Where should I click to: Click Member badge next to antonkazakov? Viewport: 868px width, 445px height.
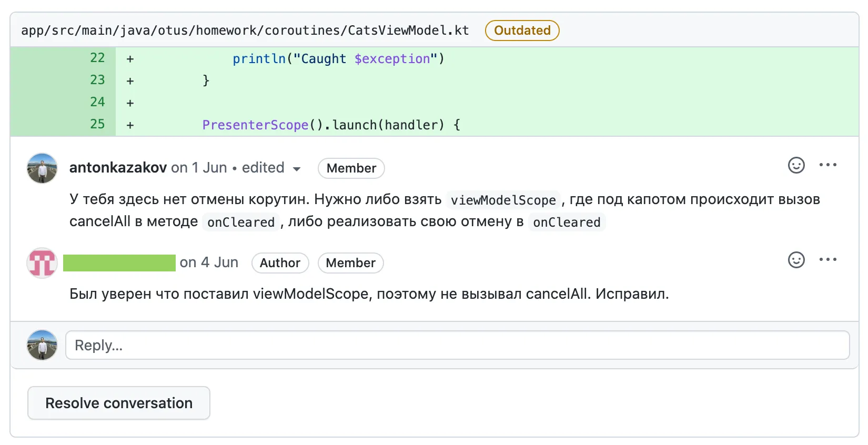pos(351,168)
